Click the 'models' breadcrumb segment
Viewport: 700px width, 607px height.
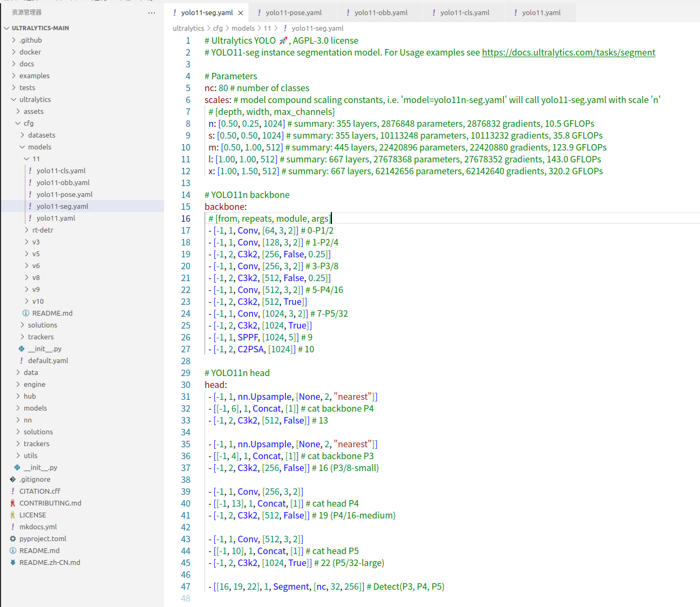[x=243, y=28]
